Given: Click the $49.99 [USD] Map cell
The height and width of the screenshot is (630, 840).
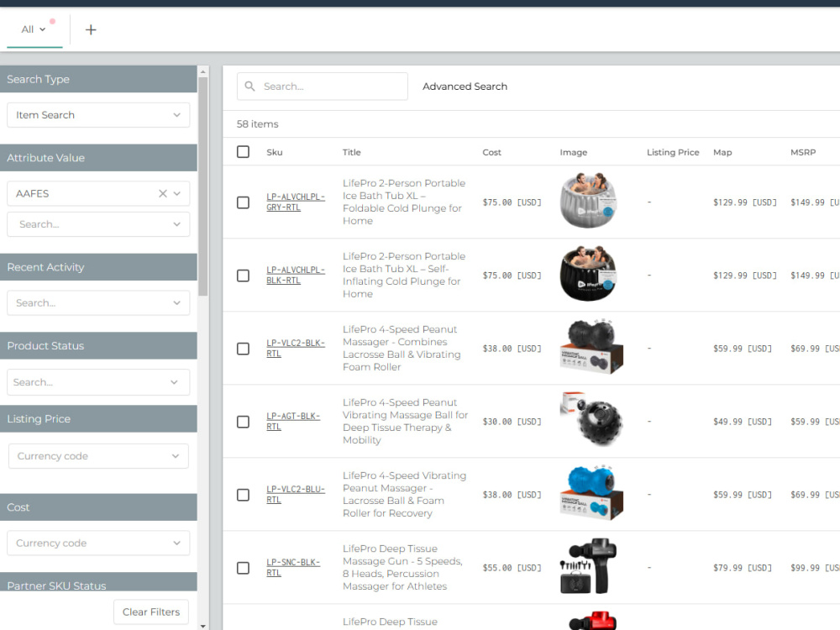Looking at the screenshot, I should pos(743,422).
